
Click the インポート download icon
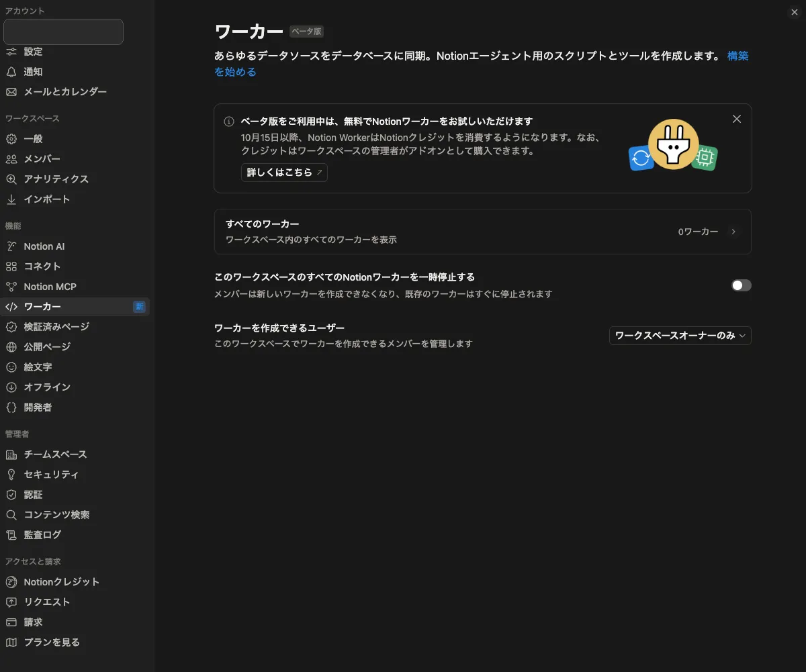tap(11, 199)
